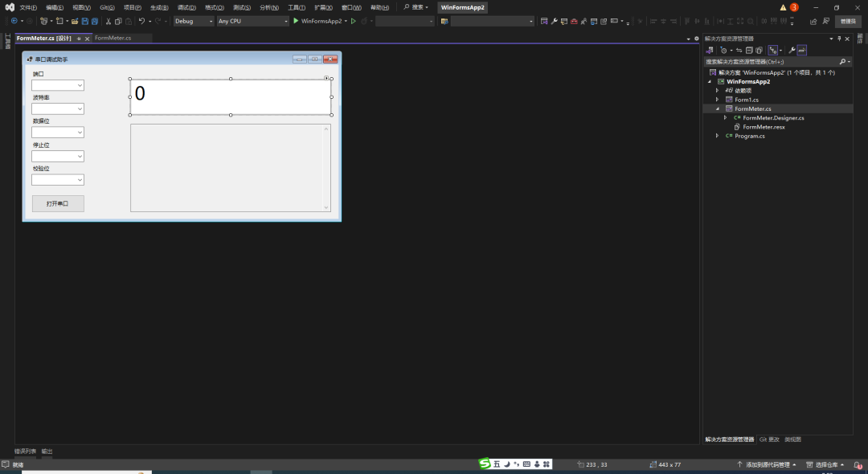Start debugging with green WinFormsApp2 play button
The height and width of the screenshot is (474, 868).
[x=296, y=21]
